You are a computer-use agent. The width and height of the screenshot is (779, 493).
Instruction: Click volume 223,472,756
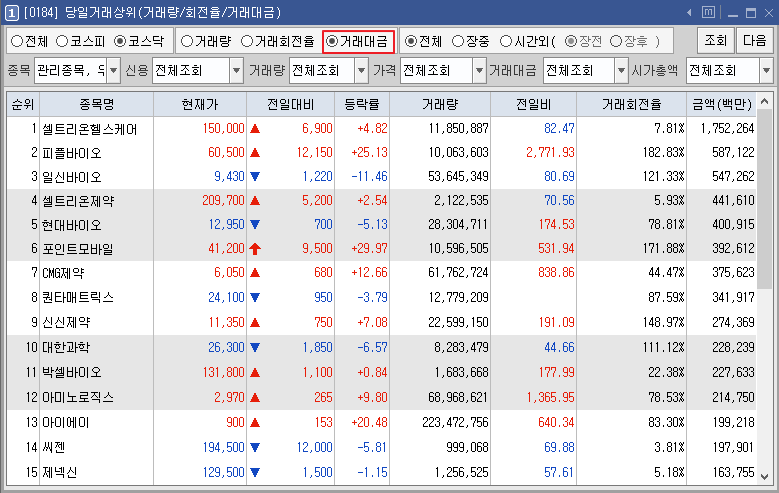[x=455, y=422]
